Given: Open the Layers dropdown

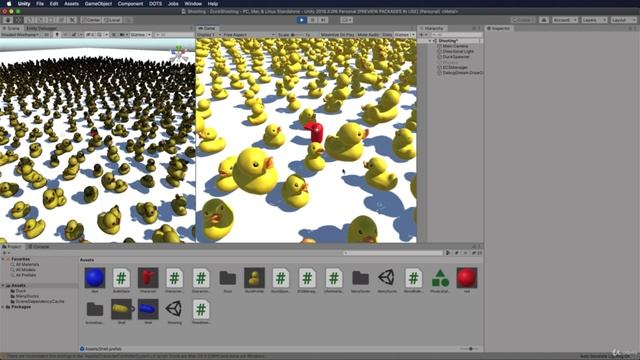Looking at the screenshot, I should 594,20.
